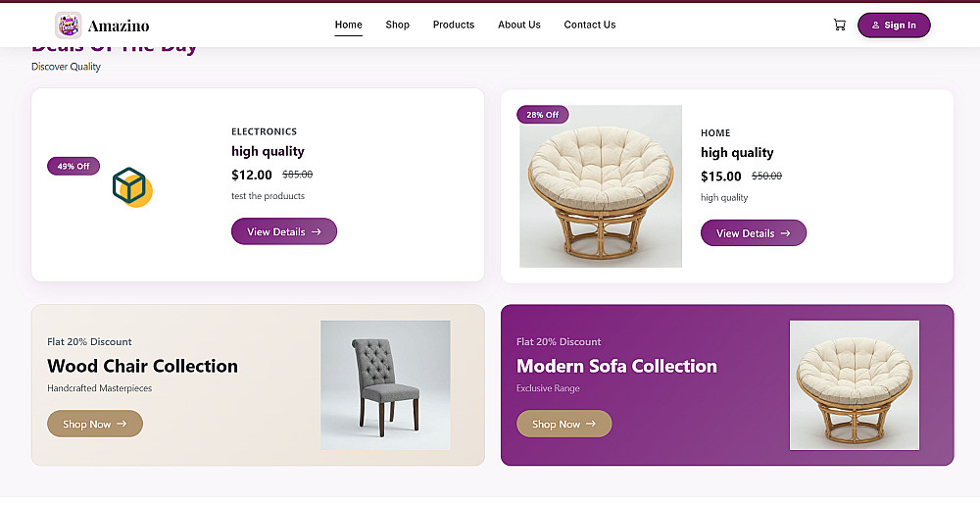Shop Now for Wood Chair Collection
This screenshot has width=980, height=505.
click(x=94, y=424)
